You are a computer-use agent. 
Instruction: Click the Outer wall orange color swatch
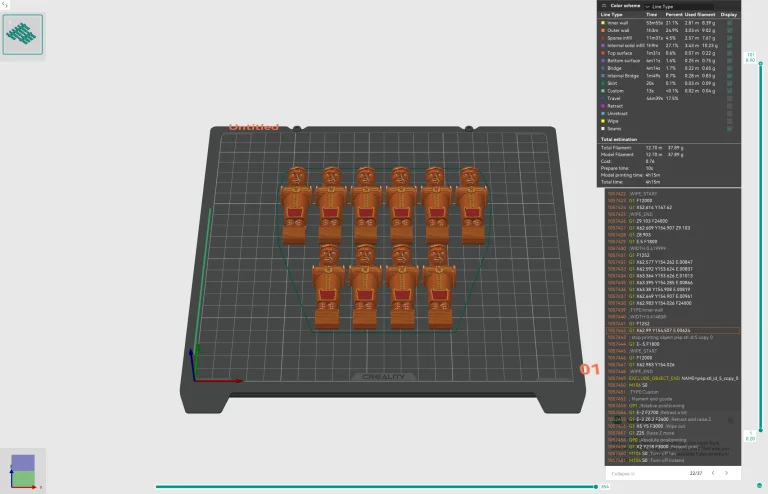[603, 30]
